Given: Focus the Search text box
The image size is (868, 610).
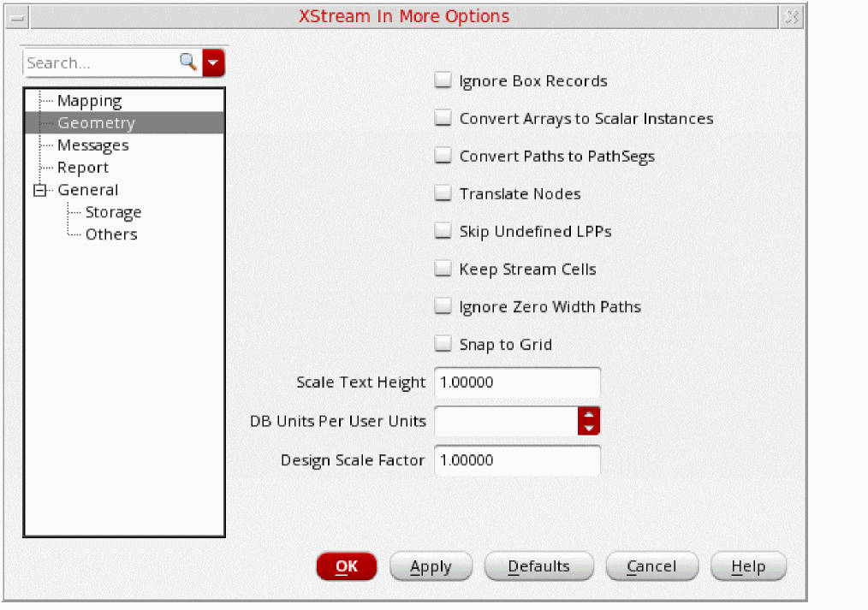Looking at the screenshot, I should pyautogui.click(x=99, y=62).
